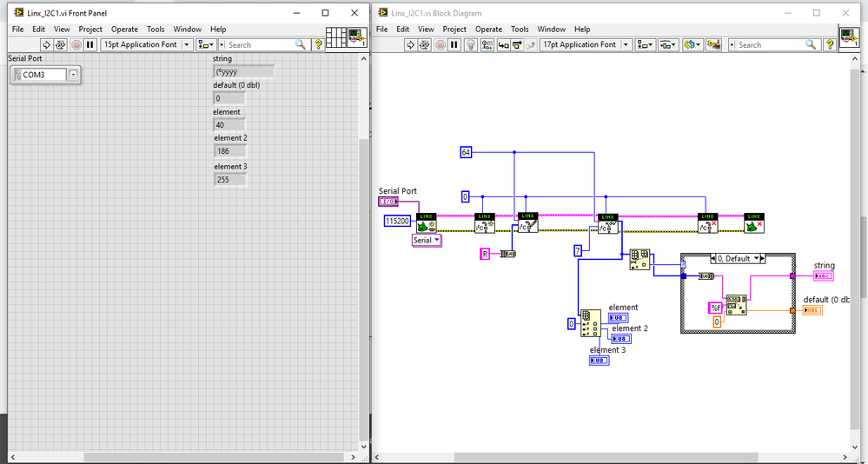Viewport: 868px width, 464px height.
Task: Select the Index Array node near elements
Action: (x=590, y=323)
